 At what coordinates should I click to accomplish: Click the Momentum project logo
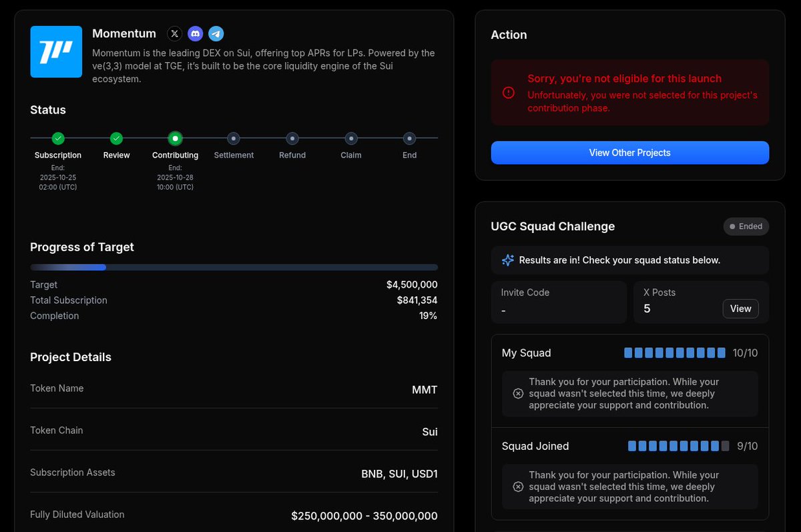coord(56,51)
